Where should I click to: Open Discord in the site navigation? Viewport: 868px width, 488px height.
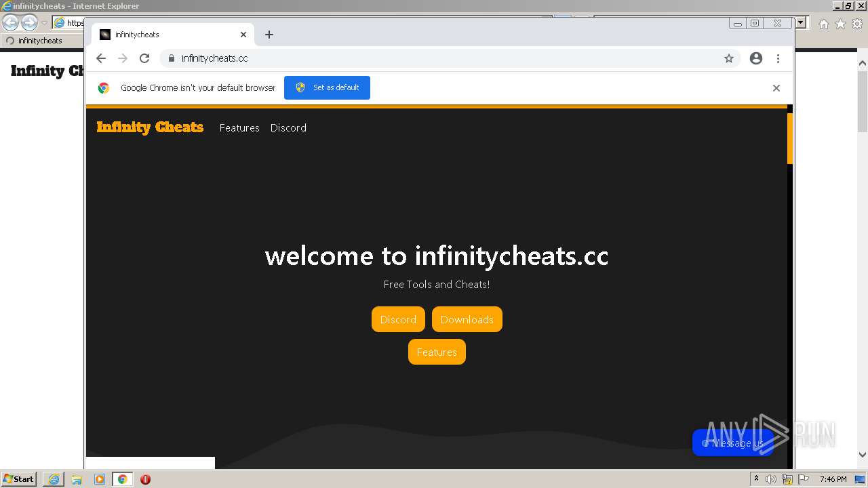(x=288, y=127)
